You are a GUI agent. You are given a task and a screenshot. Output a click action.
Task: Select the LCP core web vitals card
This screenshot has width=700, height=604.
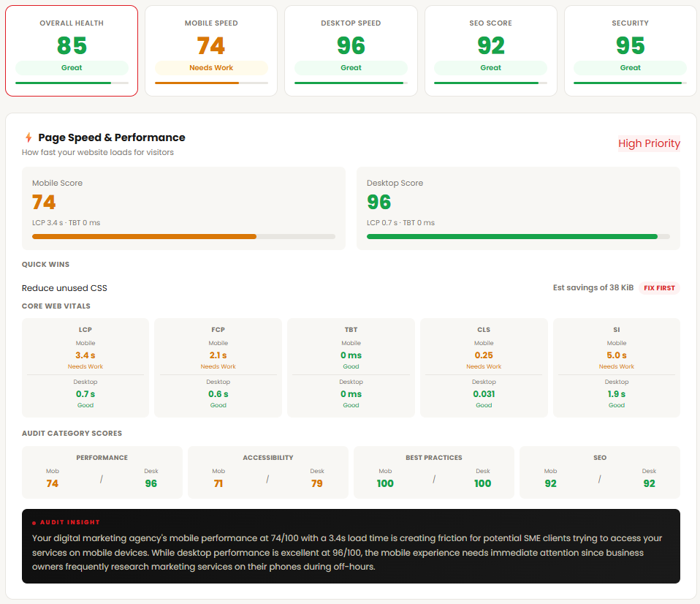pos(85,368)
